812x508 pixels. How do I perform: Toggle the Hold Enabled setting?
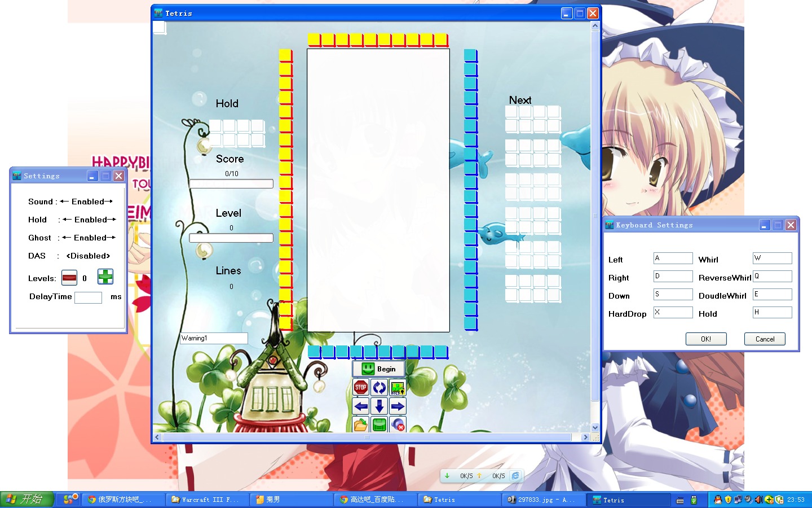pos(90,220)
